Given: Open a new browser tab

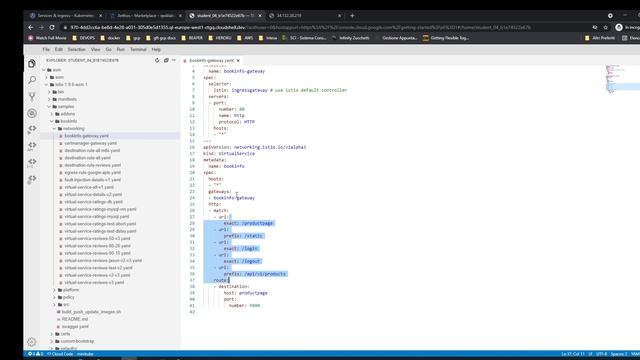Looking at the screenshot, I should pyautogui.click(x=352, y=16).
